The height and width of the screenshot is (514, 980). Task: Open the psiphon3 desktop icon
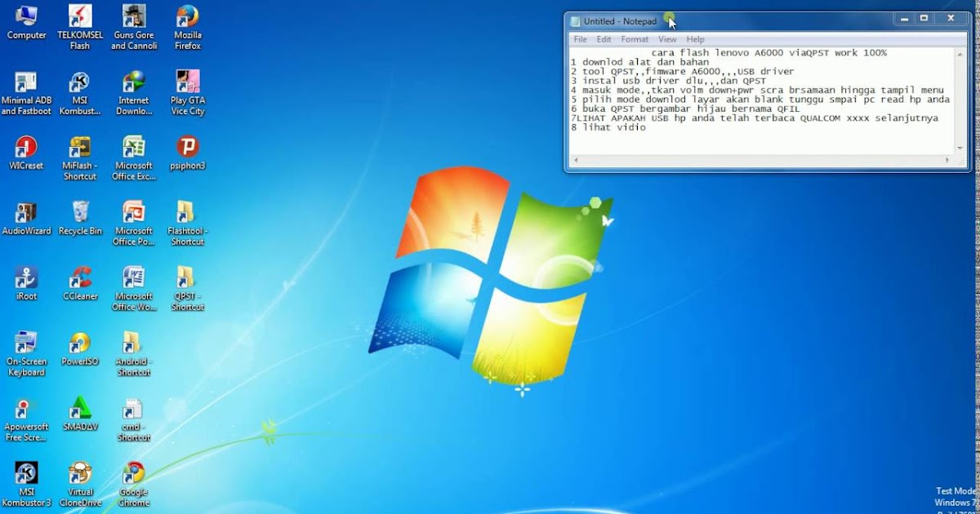[187, 153]
